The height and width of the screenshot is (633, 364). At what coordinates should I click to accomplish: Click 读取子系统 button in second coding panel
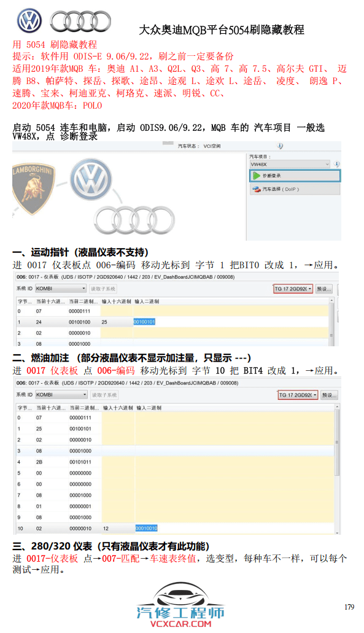(x=104, y=395)
